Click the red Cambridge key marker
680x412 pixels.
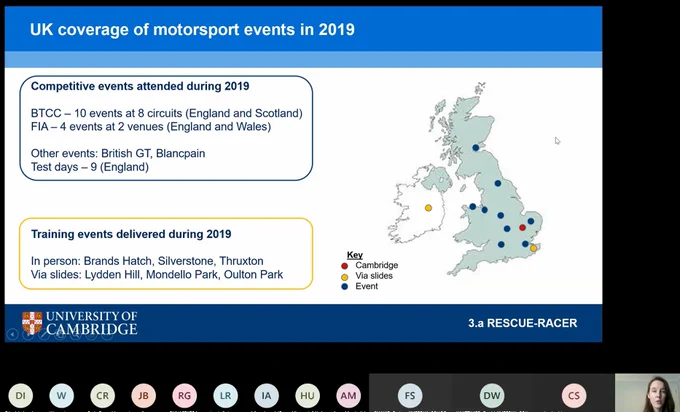point(345,265)
